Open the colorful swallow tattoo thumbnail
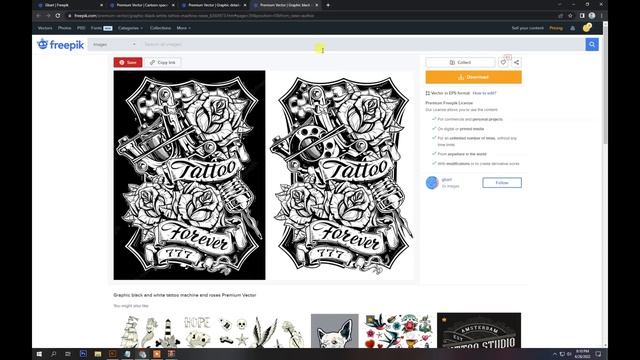The image size is (640, 360). pos(398,331)
